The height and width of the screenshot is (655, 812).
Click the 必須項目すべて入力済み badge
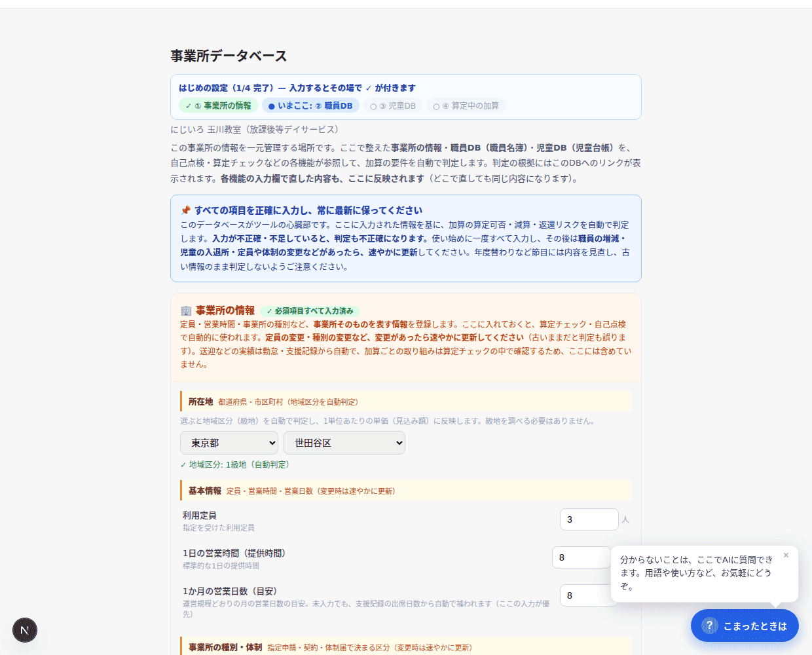tap(310, 311)
